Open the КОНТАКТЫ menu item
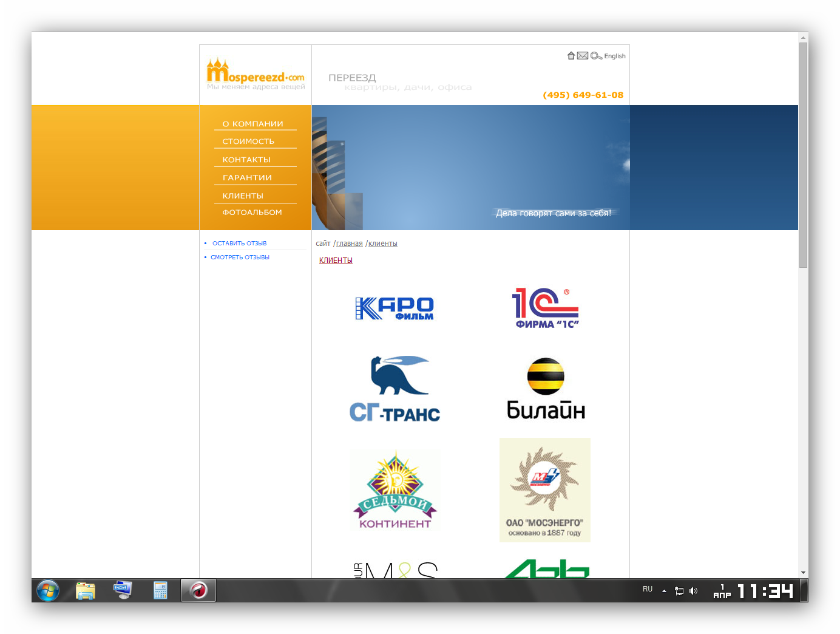This screenshot has width=840, height=634. pyautogui.click(x=246, y=160)
